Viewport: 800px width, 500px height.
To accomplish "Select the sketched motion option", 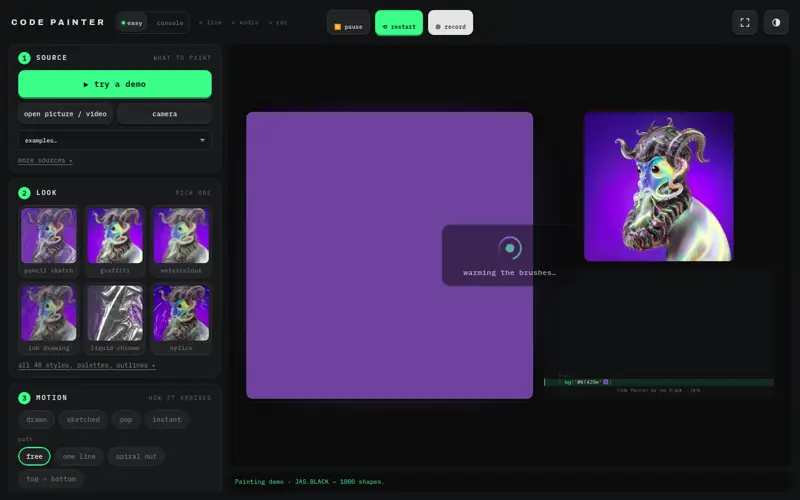I will 83,419.
